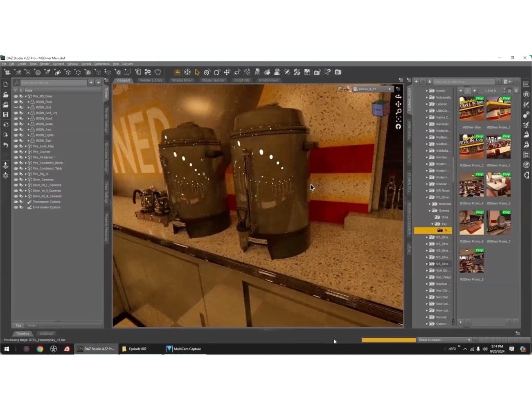This screenshot has height=409, width=532.
Task: Open the Render menu in the menu bar
Action: tap(44, 64)
